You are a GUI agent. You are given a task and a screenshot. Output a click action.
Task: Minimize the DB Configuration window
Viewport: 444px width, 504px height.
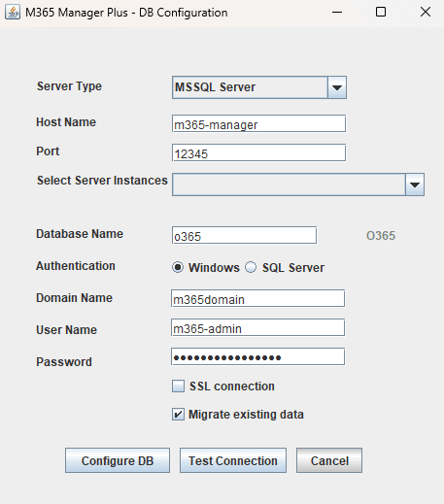coord(337,13)
